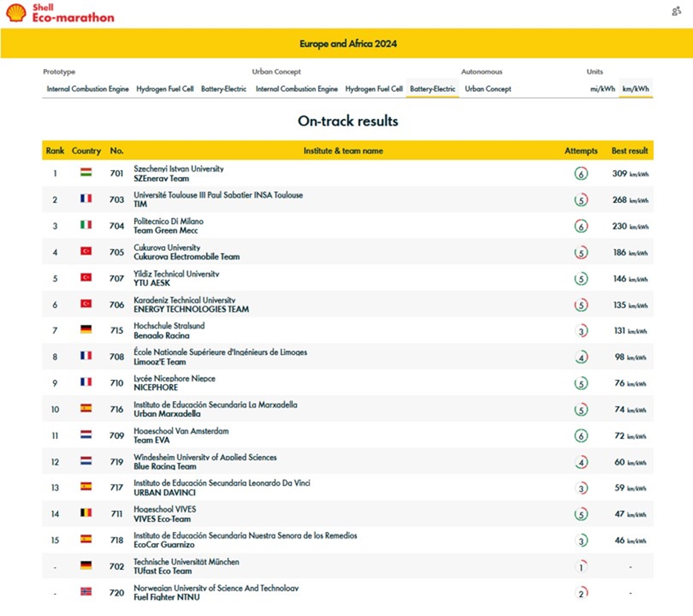Open the user settings icon in the top-right corner

point(676,11)
